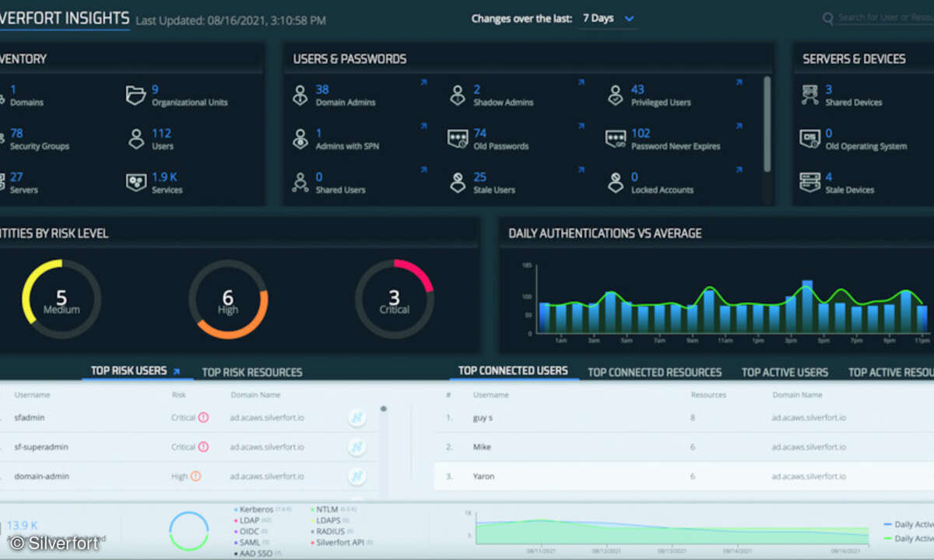Click the 38 Domain Admins count

click(322, 89)
